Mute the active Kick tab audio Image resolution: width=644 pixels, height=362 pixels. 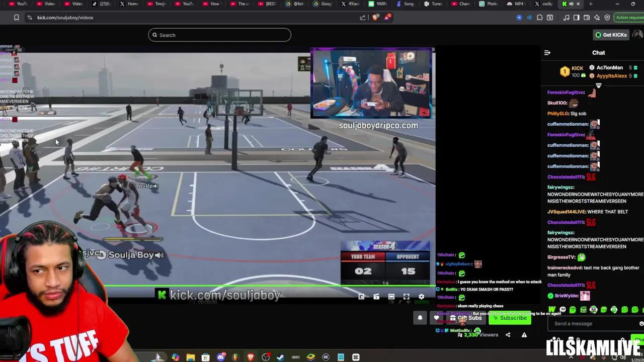pyautogui.click(x=571, y=4)
